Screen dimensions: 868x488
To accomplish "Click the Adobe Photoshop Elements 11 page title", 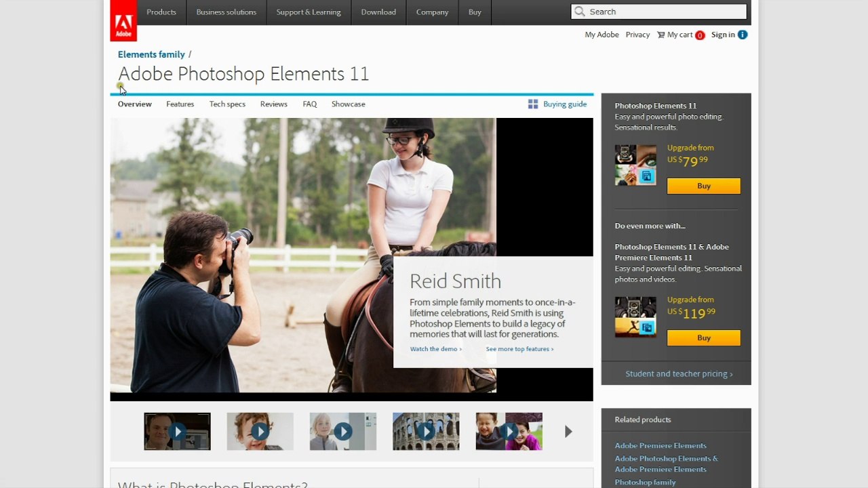I will coord(243,74).
